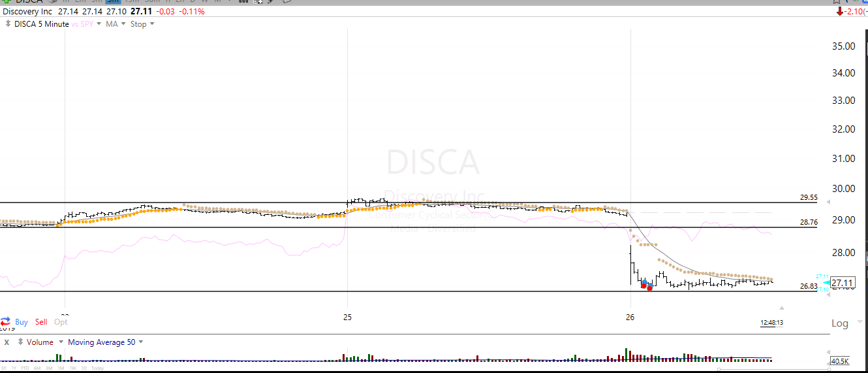Open the small dropdown arrow beside Log
The image size is (868, 373).
(860, 321)
